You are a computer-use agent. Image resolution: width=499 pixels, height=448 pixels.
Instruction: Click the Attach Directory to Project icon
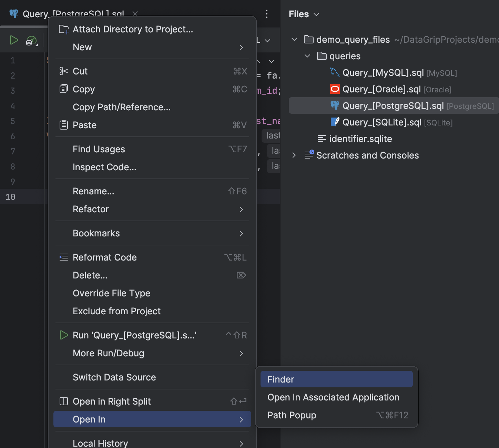[x=63, y=29]
